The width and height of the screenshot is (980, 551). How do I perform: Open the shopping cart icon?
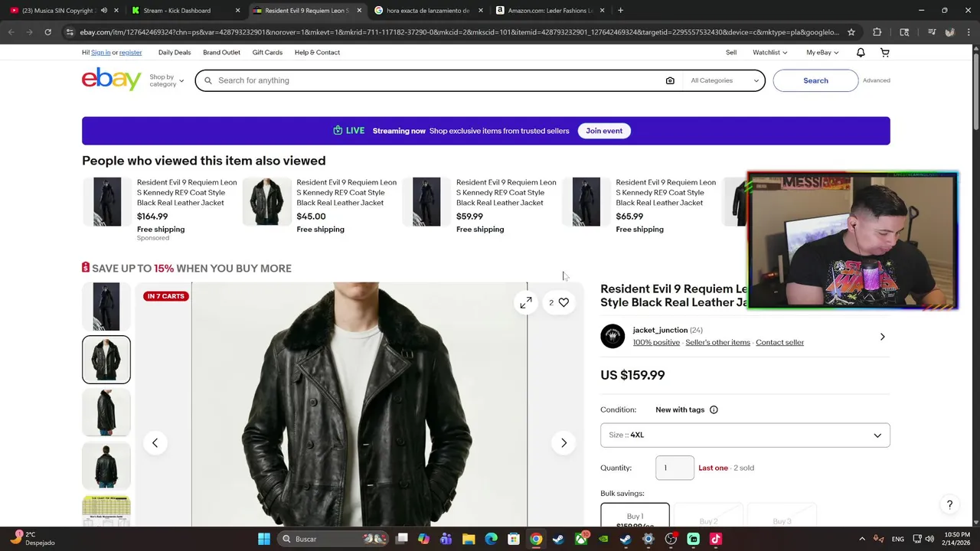(885, 53)
